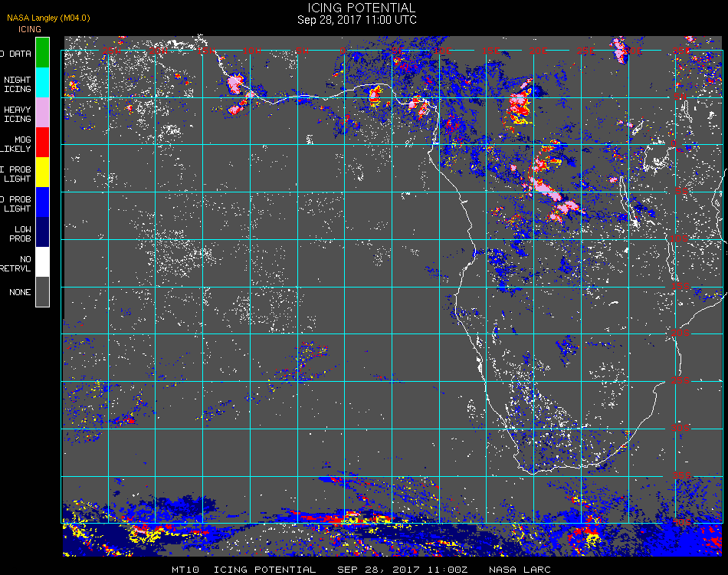The width and height of the screenshot is (728, 575).
Task: Click the 10W longitude label
Action: [x=252, y=50]
